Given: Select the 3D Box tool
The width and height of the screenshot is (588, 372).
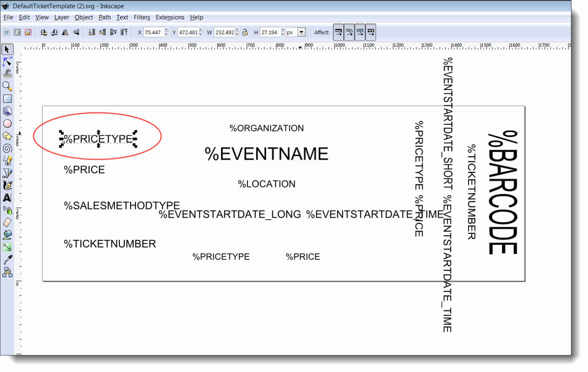Looking at the screenshot, I should [7, 111].
